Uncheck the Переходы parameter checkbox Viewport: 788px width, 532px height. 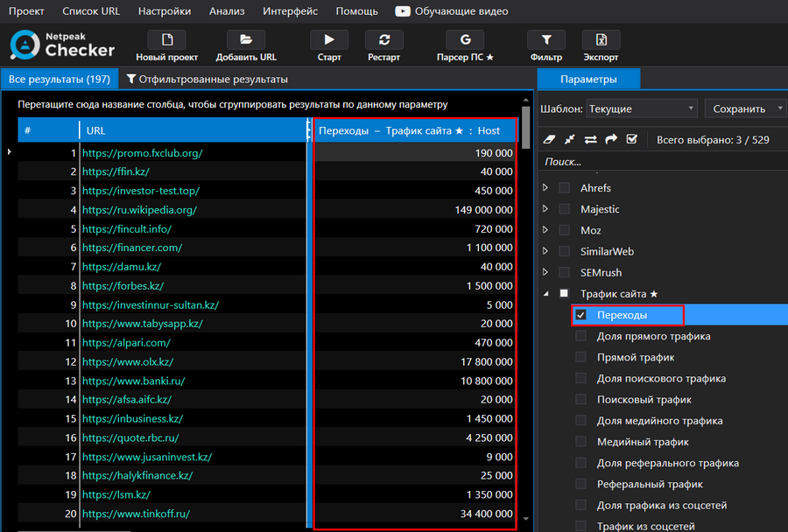coord(581,315)
